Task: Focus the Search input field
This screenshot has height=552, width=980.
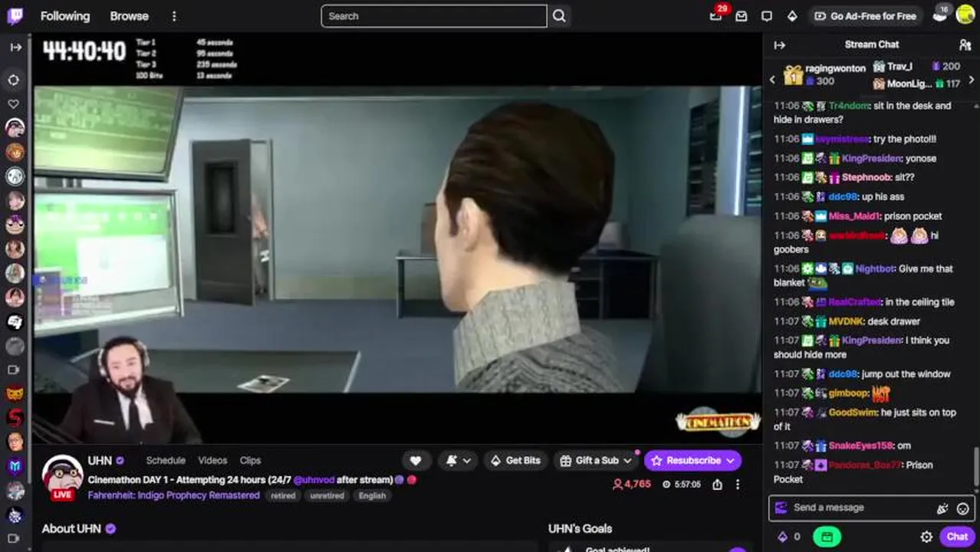Action: (x=434, y=16)
